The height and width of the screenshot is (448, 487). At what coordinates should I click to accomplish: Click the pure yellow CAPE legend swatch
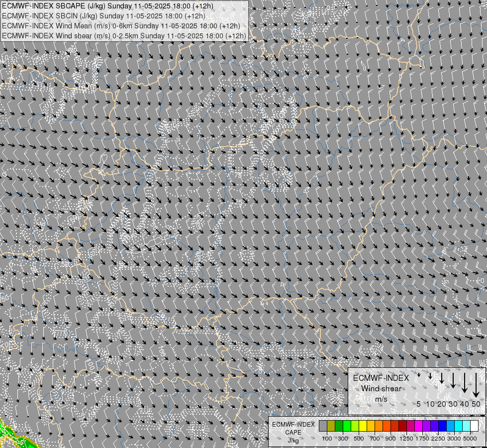pyautogui.click(x=363, y=426)
